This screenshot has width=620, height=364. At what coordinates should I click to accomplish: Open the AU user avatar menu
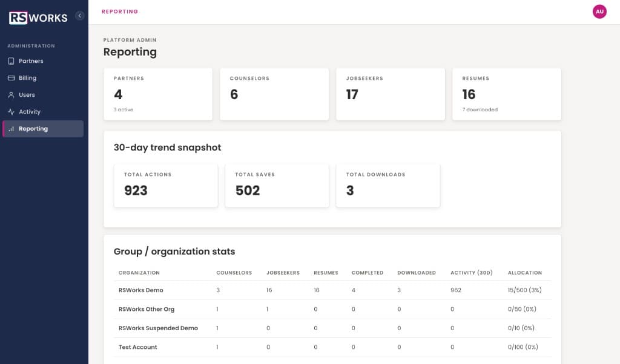point(599,11)
